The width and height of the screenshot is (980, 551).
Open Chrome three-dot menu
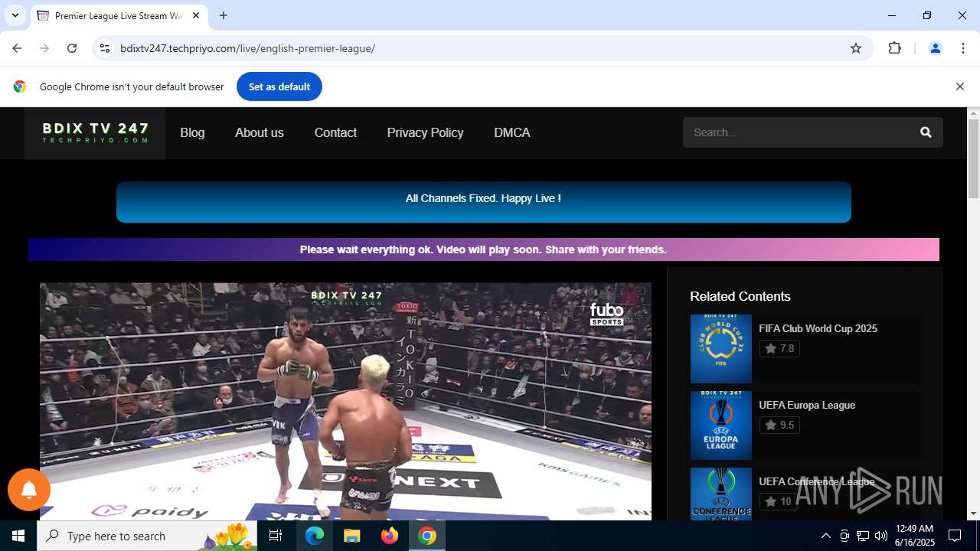pos(963,48)
